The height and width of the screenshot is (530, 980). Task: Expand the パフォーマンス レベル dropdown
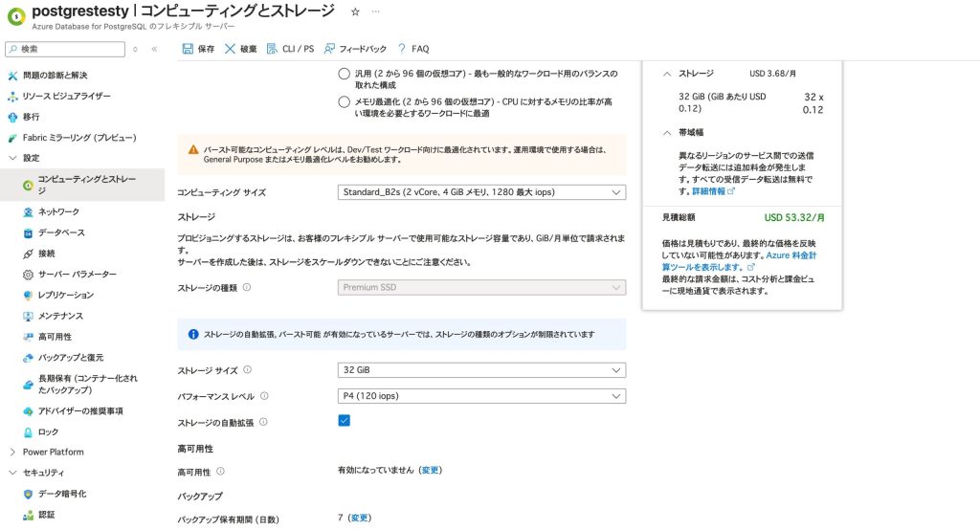(x=482, y=396)
